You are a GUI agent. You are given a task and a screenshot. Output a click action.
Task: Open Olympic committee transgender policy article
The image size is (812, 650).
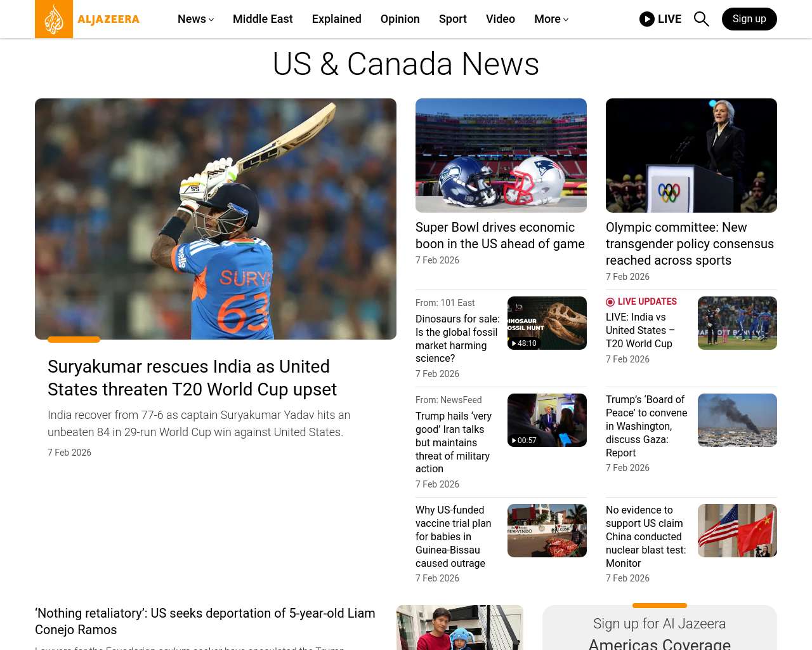[x=690, y=244]
